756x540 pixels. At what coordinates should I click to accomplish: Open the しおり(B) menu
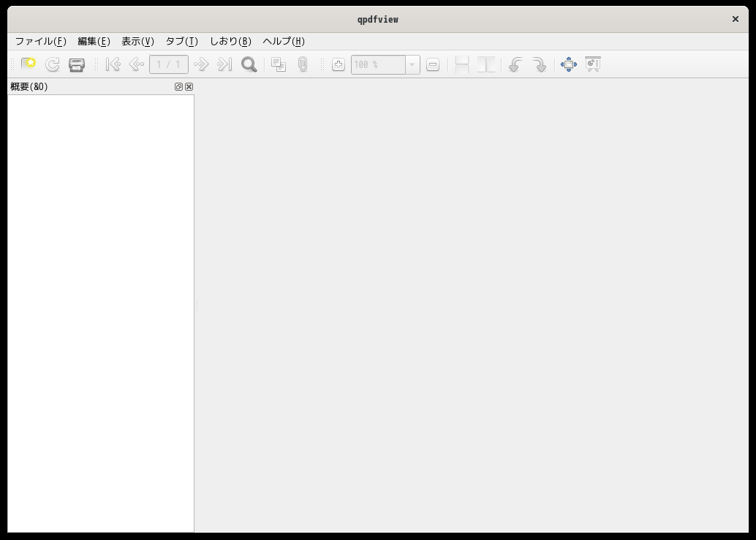(230, 42)
